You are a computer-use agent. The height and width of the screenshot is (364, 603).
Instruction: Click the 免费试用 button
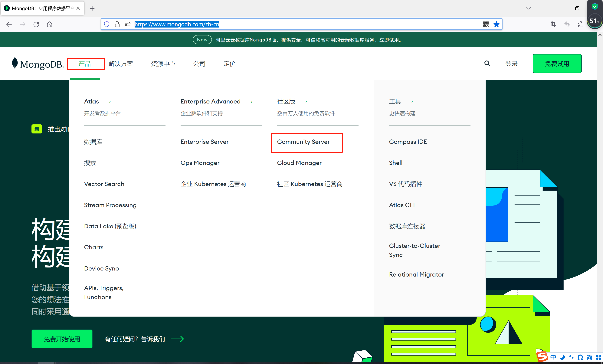557,63
